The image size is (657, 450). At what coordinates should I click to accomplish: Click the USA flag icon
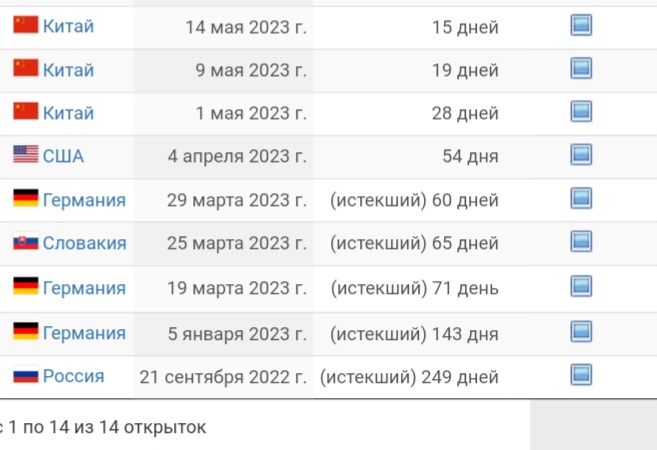(25, 155)
